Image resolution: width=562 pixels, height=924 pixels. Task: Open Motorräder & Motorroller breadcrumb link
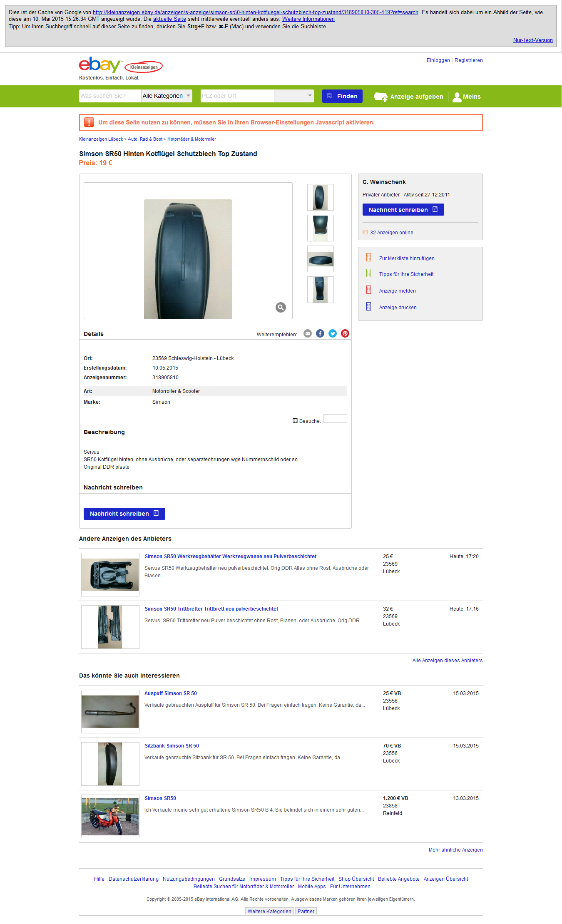191,139
